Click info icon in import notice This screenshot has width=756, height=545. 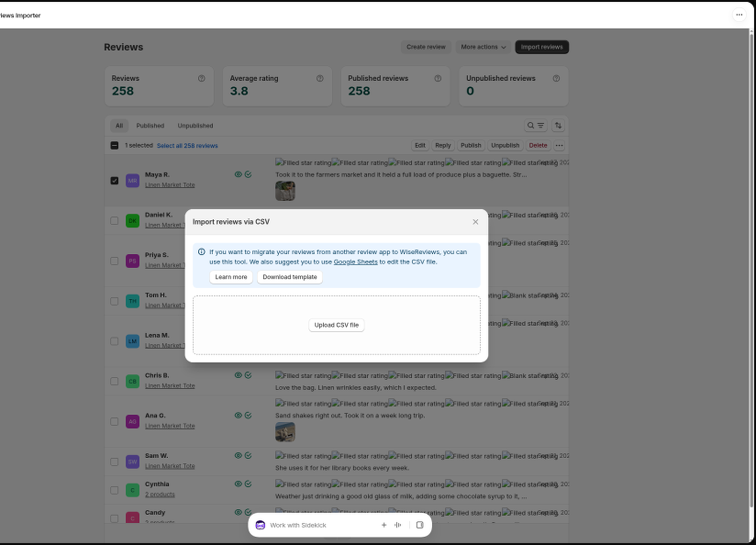tap(201, 252)
